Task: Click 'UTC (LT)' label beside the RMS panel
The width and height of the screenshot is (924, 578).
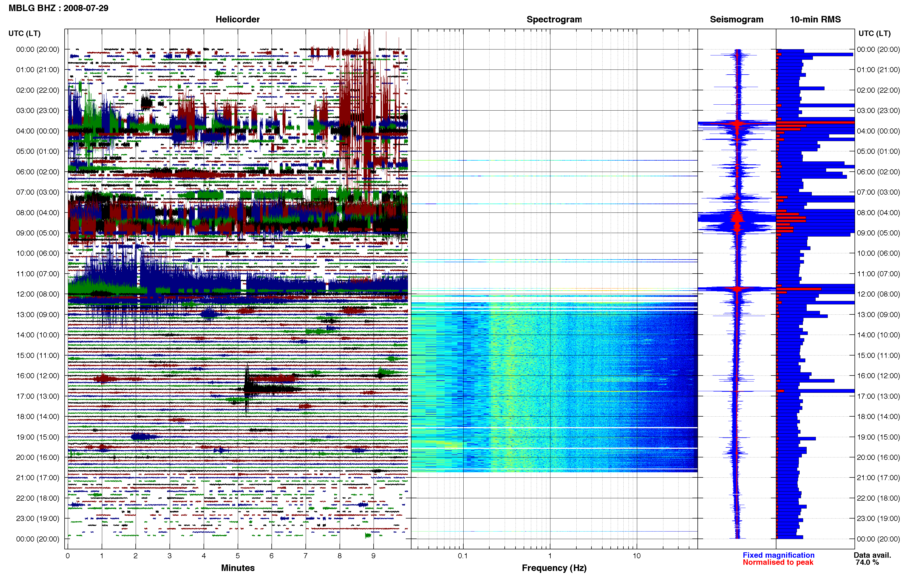Action: (x=874, y=33)
